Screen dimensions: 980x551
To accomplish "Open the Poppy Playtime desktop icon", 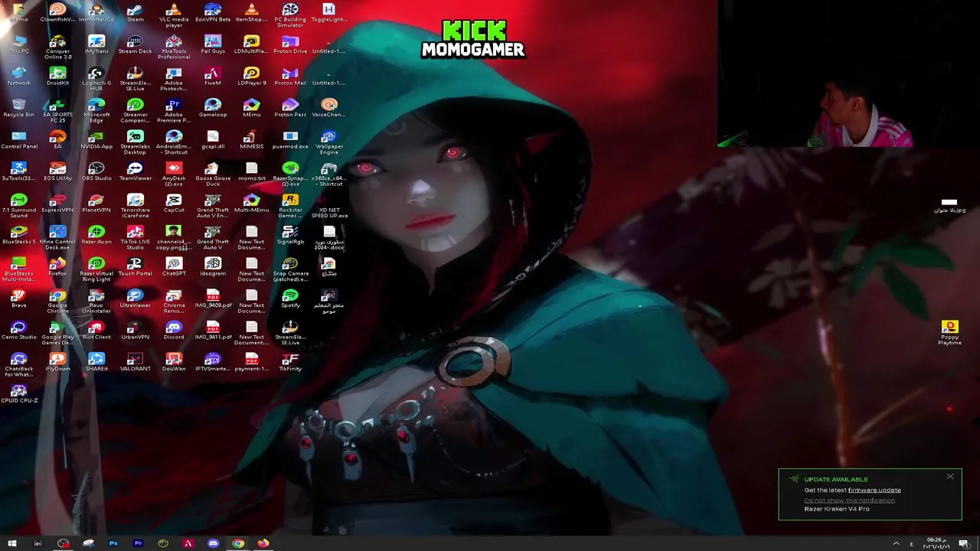I will [949, 333].
